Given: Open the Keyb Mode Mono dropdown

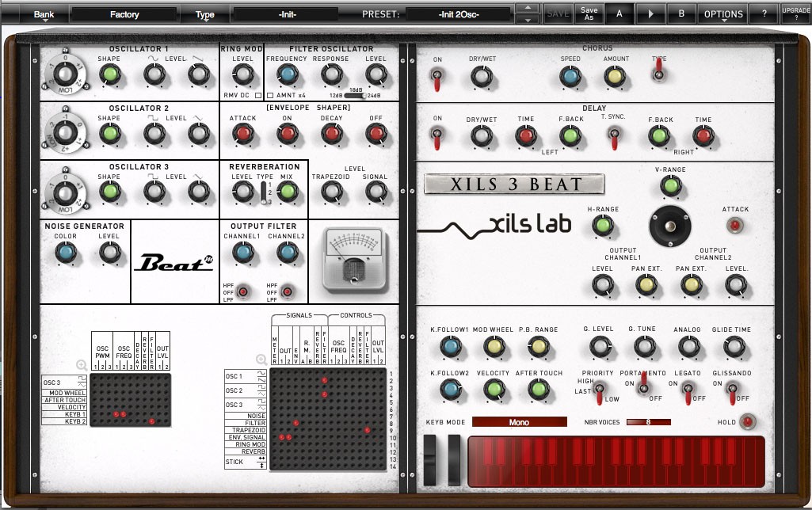Looking at the screenshot, I should (520, 422).
